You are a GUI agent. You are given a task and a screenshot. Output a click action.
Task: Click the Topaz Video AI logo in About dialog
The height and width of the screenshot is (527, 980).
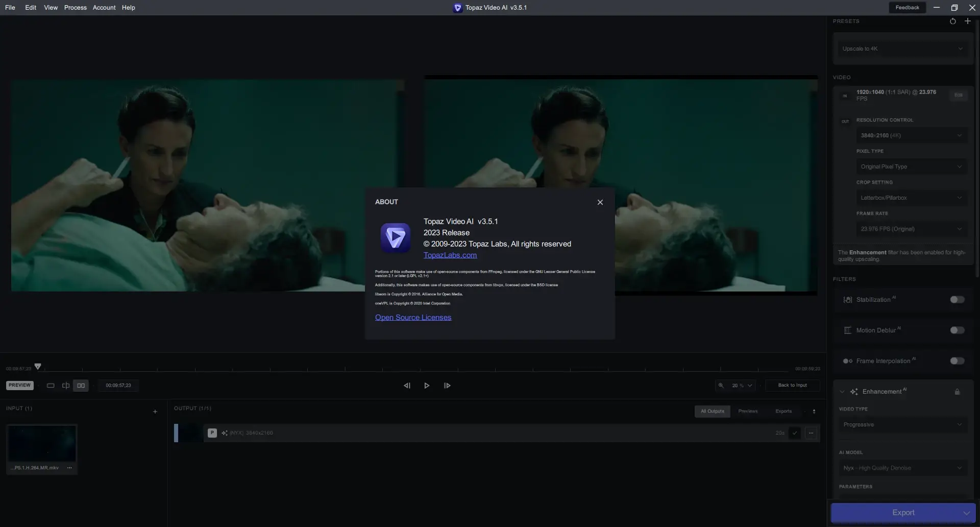click(x=396, y=237)
